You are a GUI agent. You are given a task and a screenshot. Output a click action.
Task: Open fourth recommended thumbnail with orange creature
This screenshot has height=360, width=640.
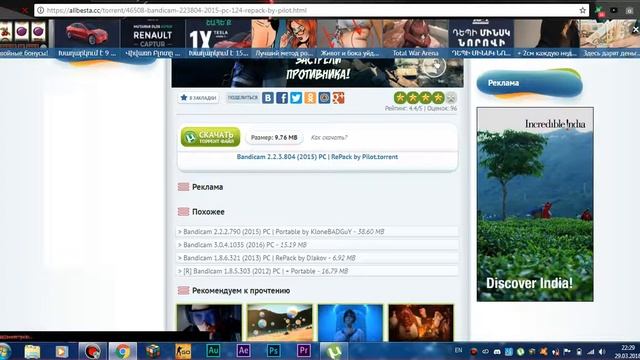[421, 322]
